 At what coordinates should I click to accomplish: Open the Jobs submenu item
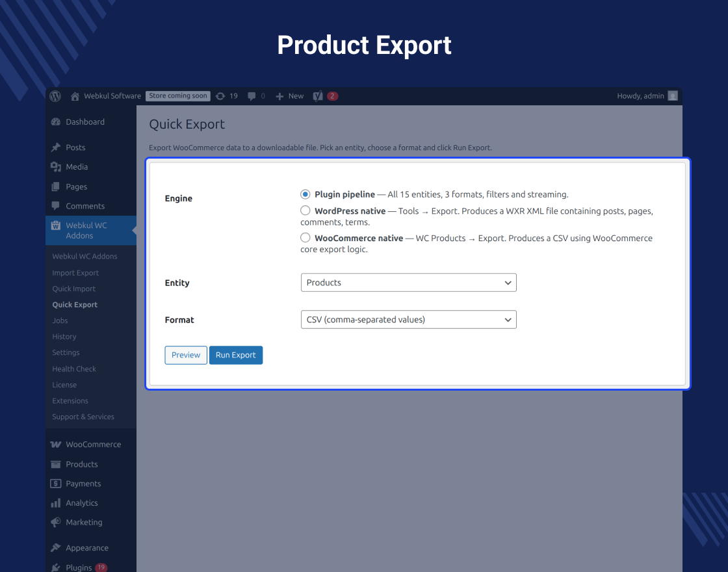[60, 320]
